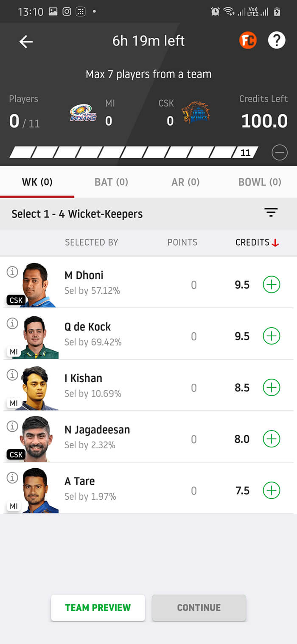This screenshot has height=644, width=297.
Task: Add M Dhoni to the team
Action: tap(272, 284)
